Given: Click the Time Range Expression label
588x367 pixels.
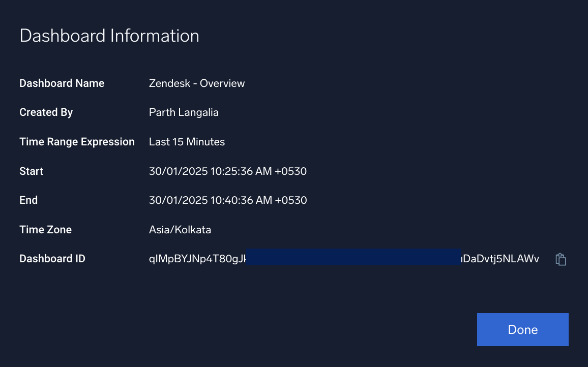Looking at the screenshot, I should pos(77,142).
